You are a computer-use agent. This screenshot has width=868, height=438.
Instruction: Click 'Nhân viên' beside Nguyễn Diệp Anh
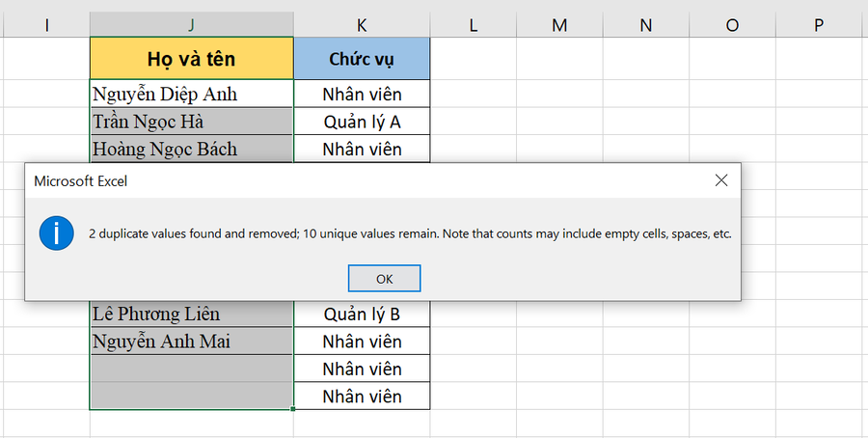tap(362, 94)
